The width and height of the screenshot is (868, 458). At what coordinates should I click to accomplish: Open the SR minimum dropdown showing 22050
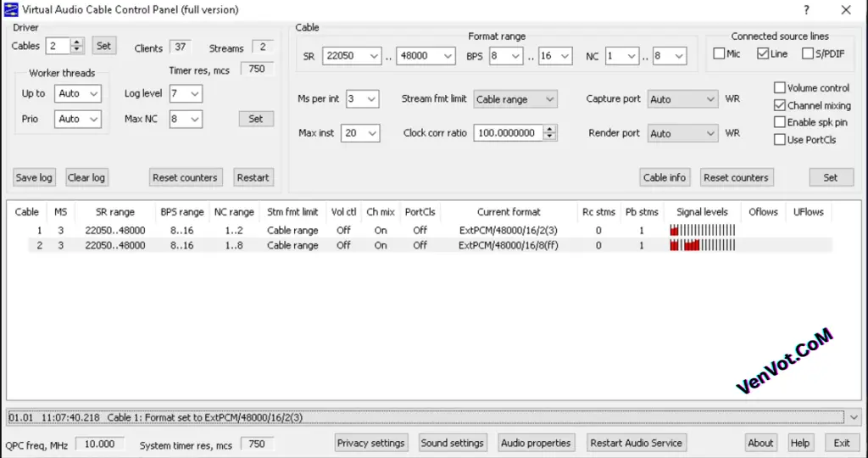tap(352, 56)
